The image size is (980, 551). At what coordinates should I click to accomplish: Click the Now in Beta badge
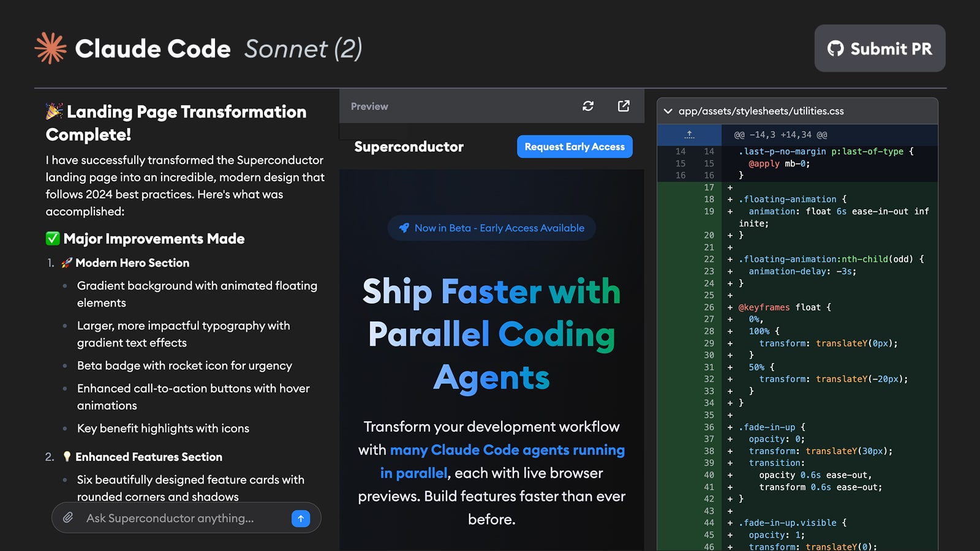(491, 228)
